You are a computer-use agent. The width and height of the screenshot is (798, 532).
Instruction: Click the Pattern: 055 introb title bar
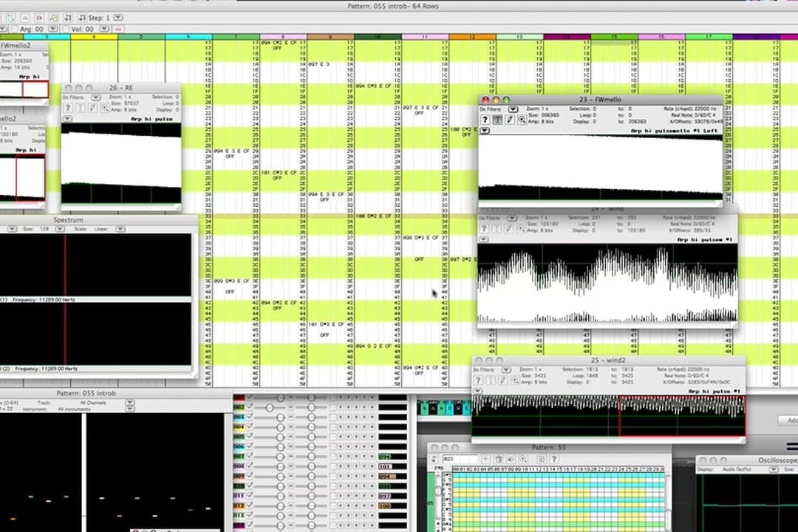tap(85, 392)
